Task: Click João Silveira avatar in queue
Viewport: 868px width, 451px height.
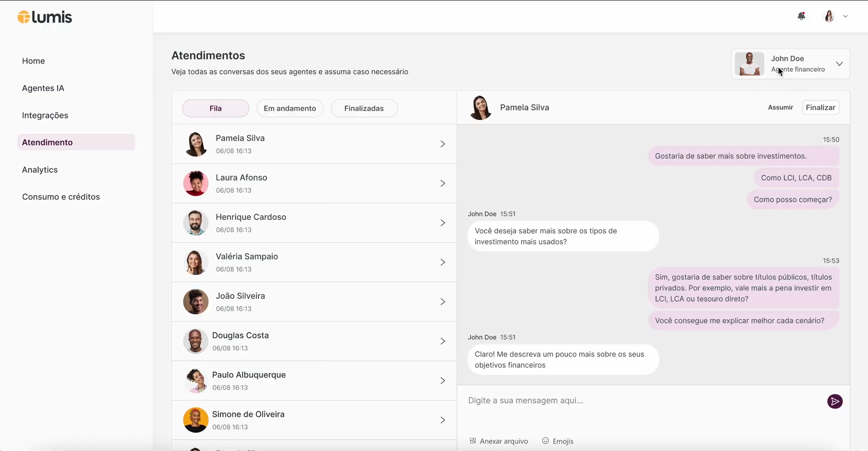Action: click(x=196, y=302)
